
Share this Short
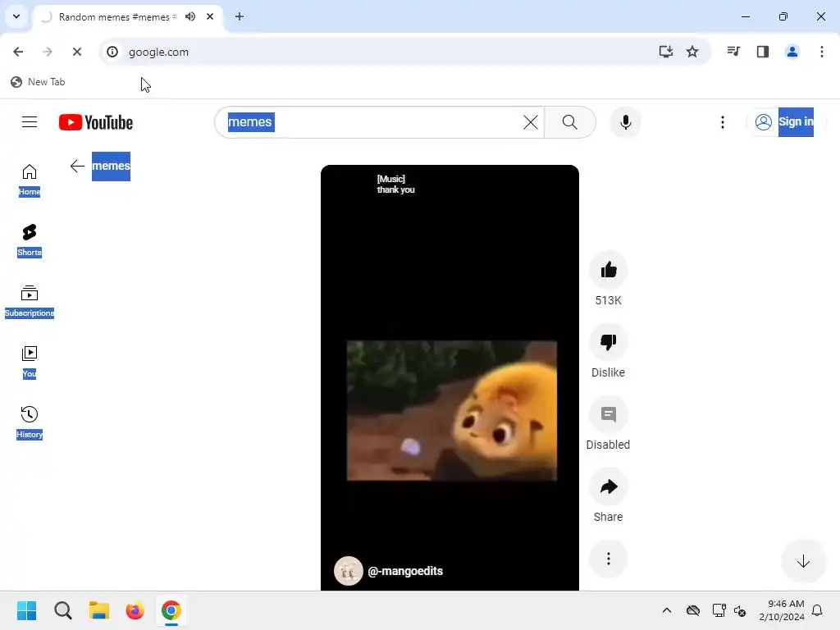pos(608,486)
